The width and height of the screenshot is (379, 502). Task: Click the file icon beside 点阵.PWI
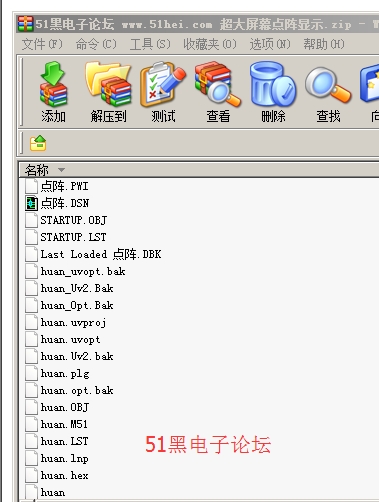click(32, 186)
